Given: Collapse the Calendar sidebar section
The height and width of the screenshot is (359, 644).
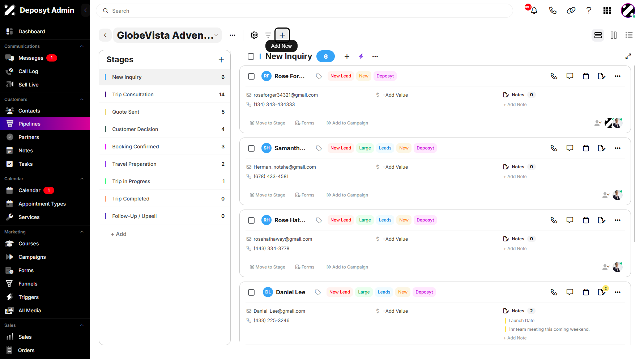Looking at the screenshot, I should (x=82, y=179).
